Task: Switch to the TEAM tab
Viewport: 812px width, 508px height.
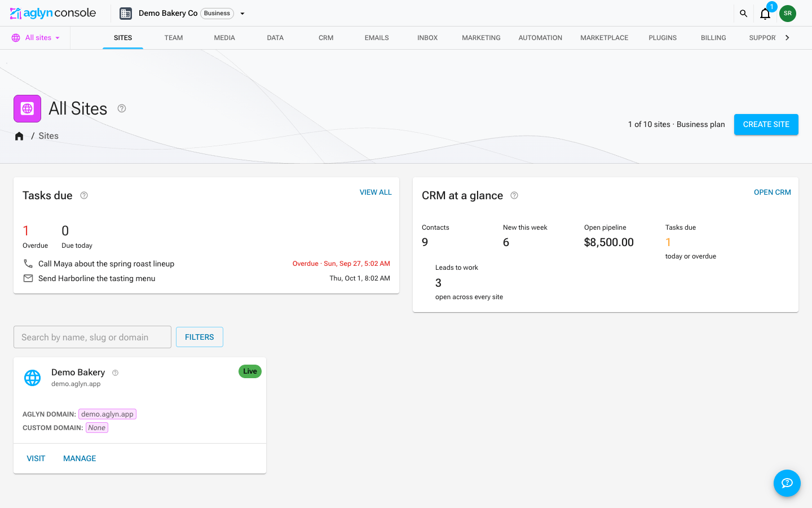Action: click(x=174, y=38)
